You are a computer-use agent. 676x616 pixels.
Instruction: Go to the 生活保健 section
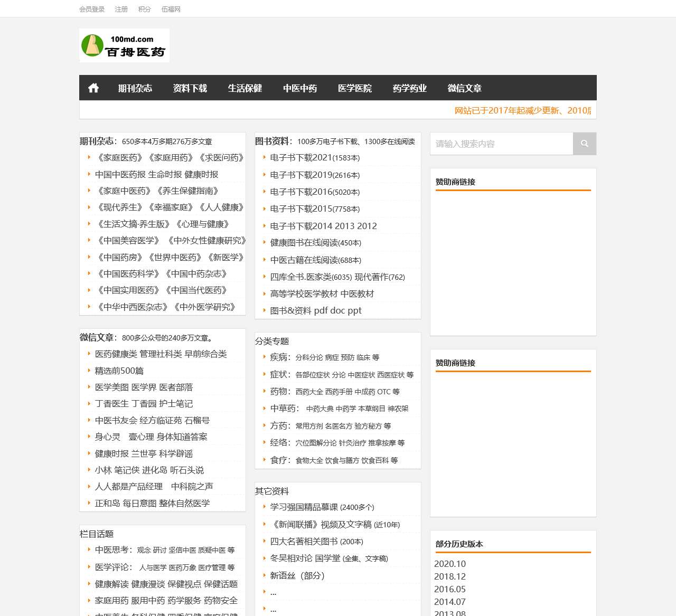click(x=245, y=88)
